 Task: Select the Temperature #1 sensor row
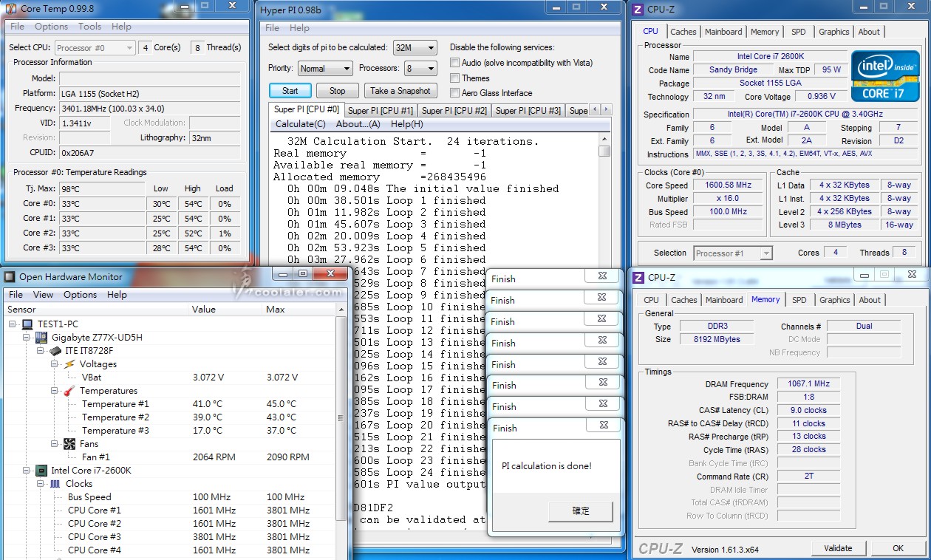click(170, 404)
